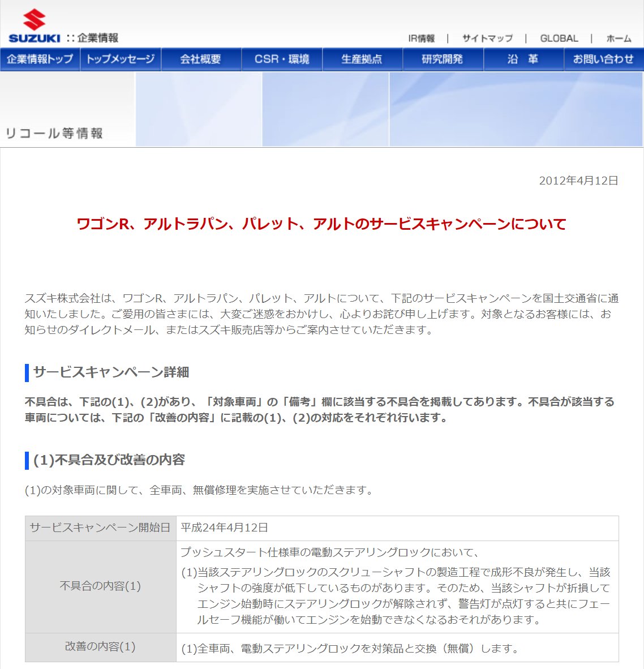Click the Suzuki S logo
The width and height of the screenshot is (644, 669).
pos(34,20)
